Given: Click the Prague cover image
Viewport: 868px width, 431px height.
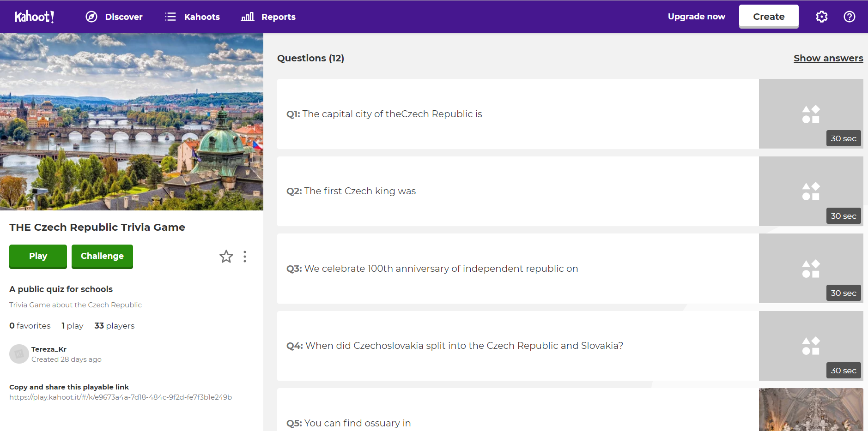Looking at the screenshot, I should (x=132, y=121).
